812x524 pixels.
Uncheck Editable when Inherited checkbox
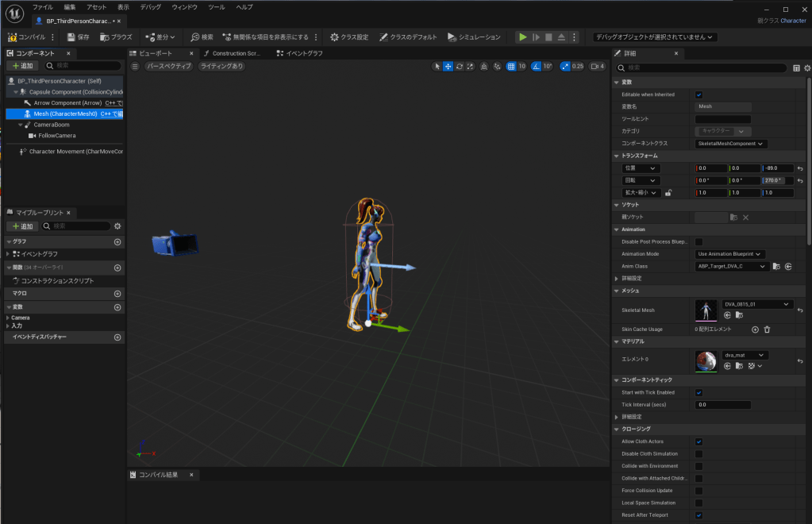[x=698, y=94]
